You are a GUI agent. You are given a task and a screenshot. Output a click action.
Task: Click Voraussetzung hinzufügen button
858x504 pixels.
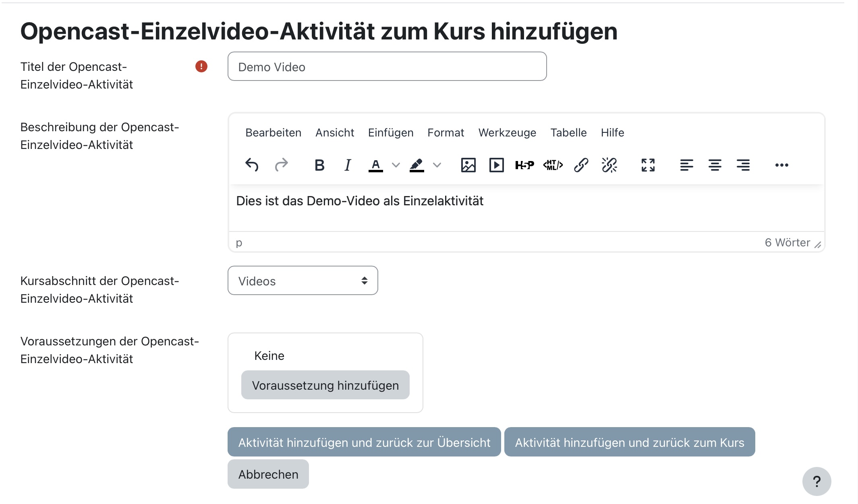coord(325,385)
